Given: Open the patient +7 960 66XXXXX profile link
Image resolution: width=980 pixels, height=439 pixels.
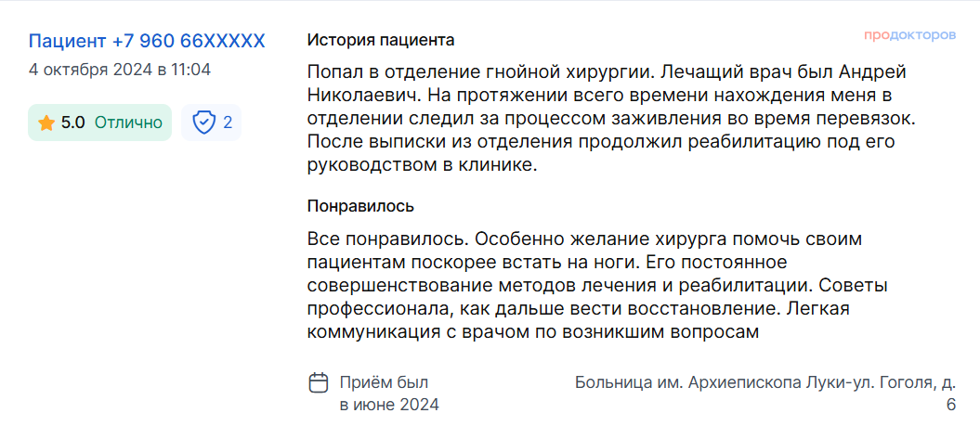Looking at the screenshot, I should pyautogui.click(x=147, y=41).
